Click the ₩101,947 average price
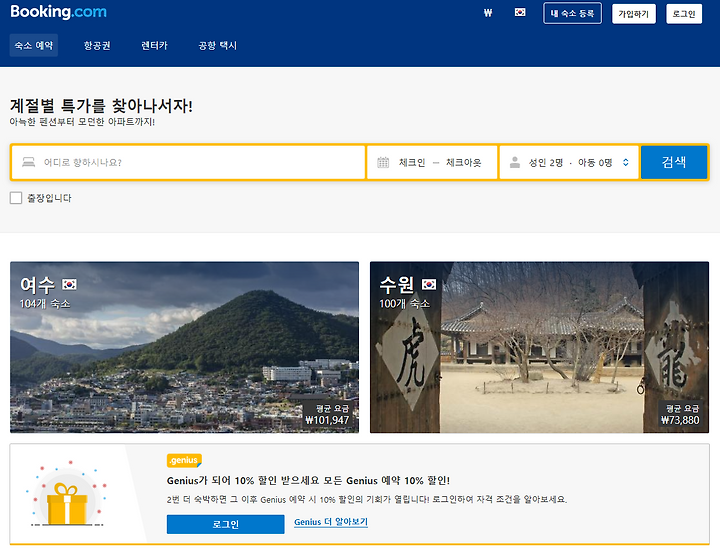 tap(327, 420)
